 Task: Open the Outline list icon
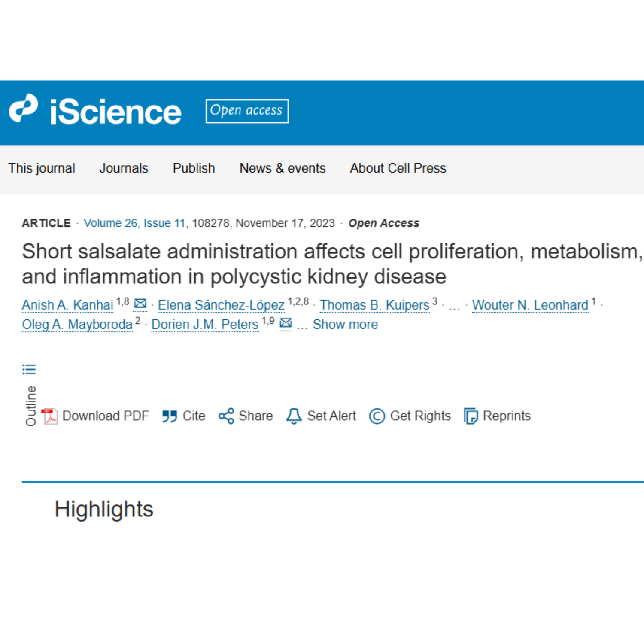[x=29, y=369]
